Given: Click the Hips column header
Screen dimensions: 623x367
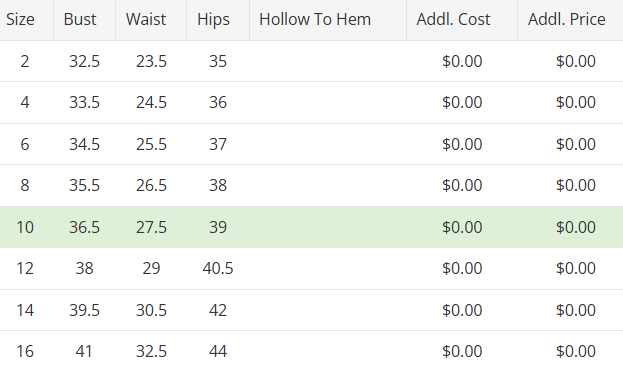Looking at the screenshot, I should pos(213,19).
